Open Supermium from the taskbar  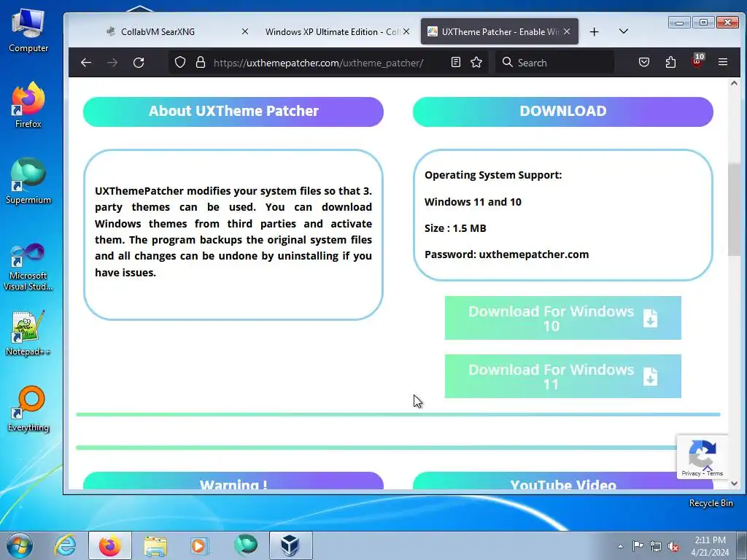[245, 545]
